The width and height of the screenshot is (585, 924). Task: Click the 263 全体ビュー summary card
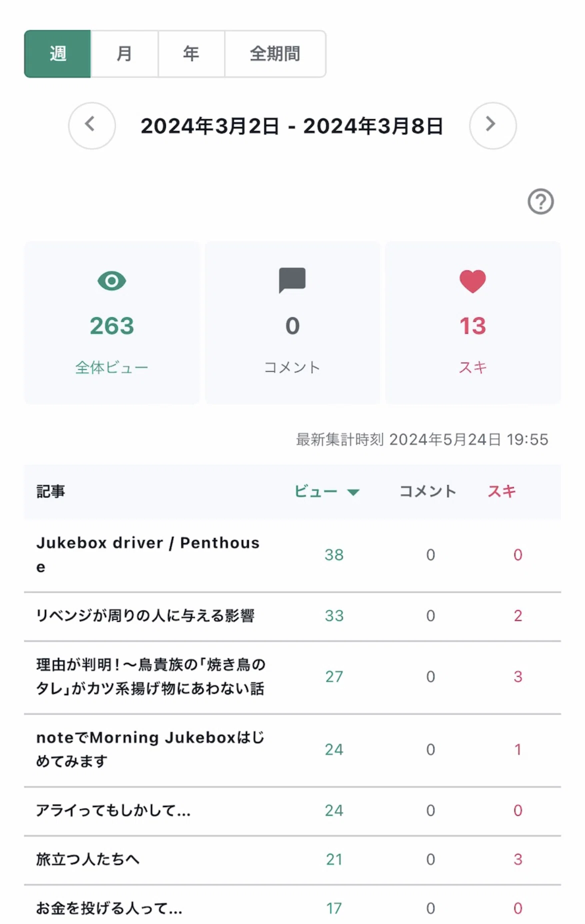click(112, 323)
